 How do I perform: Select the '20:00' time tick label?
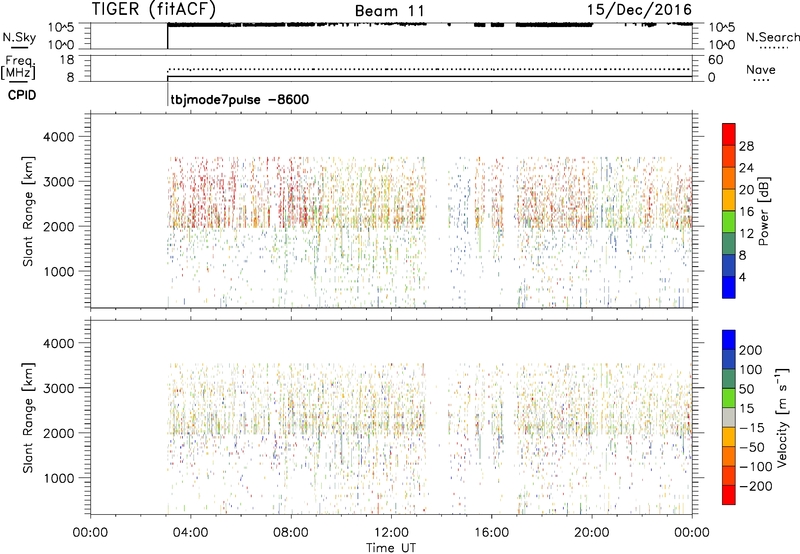point(591,533)
